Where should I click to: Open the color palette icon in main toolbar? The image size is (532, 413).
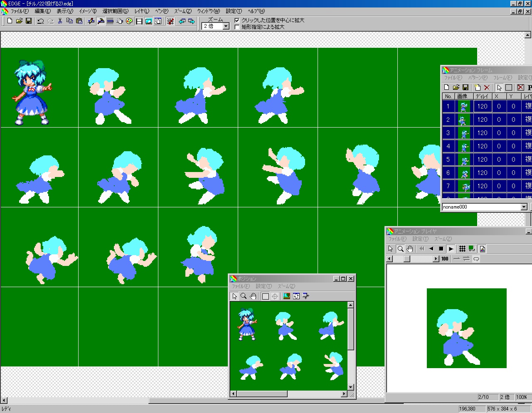tap(129, 21)
